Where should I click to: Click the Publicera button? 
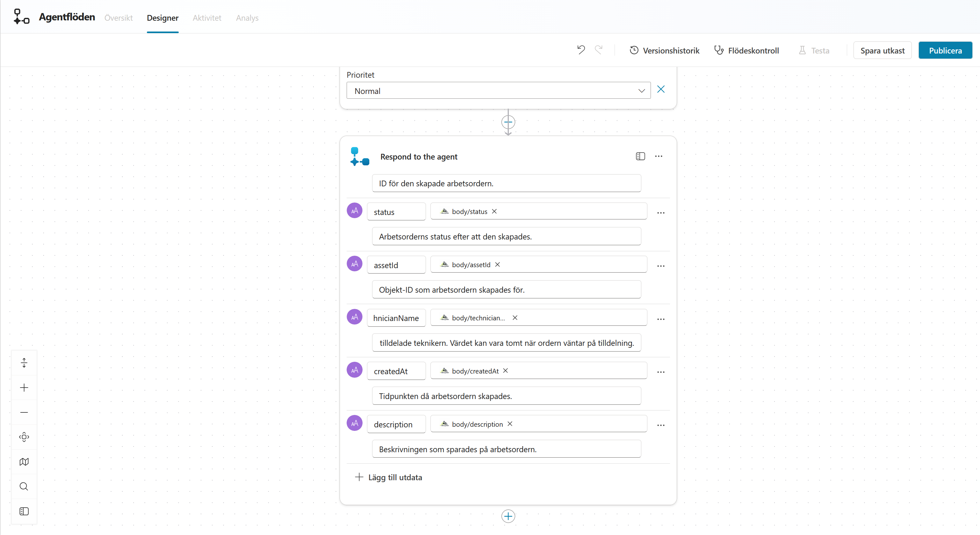[x=945, y=50]
